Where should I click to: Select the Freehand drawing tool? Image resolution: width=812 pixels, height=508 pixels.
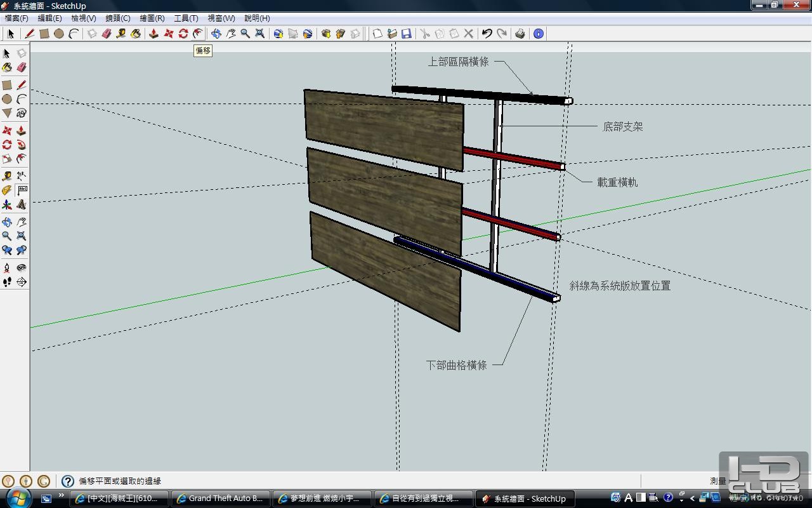22,114
